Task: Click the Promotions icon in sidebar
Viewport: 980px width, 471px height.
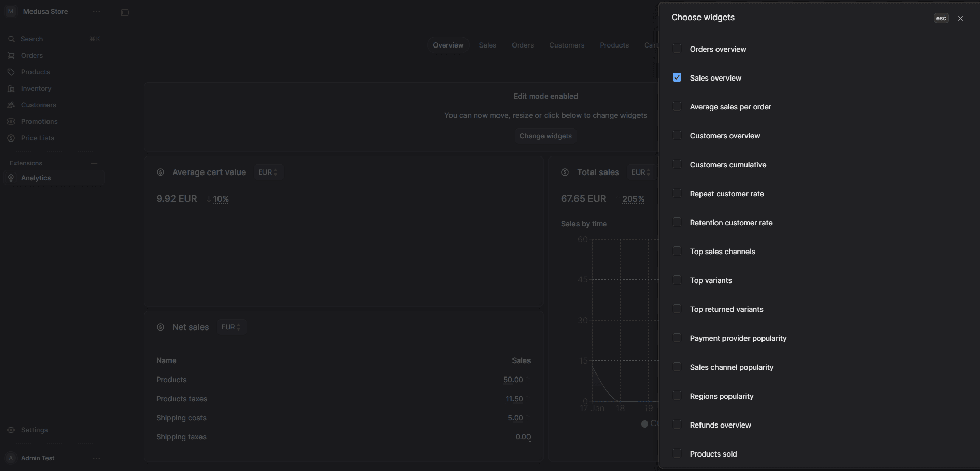Action: pyautogui.click(x=11, y=122)
